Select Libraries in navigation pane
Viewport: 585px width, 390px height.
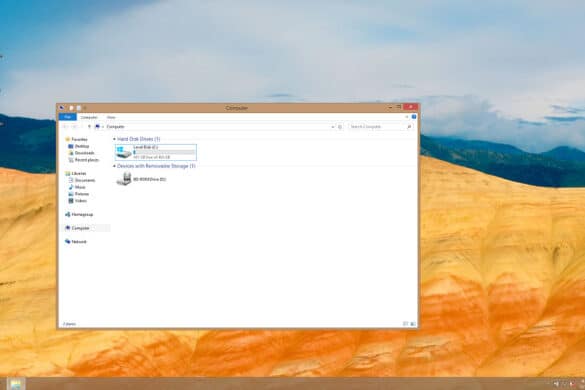76,174
